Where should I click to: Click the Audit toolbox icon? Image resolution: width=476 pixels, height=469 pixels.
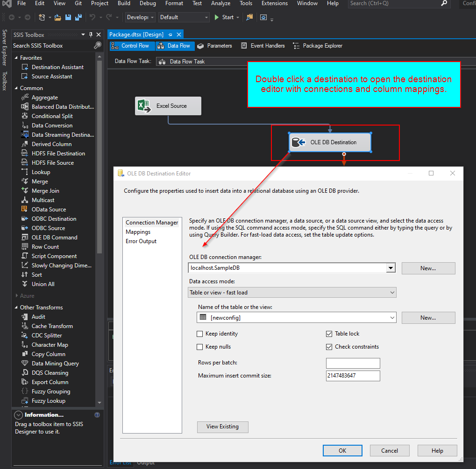click(25, 316)
